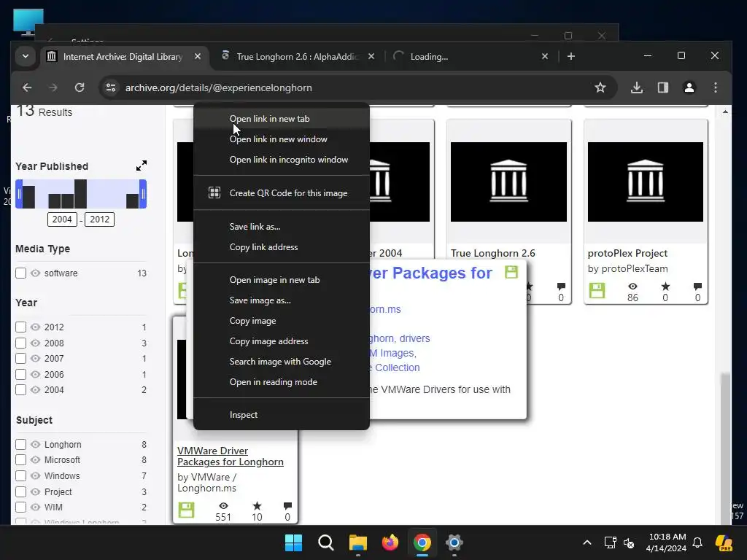Click the 2004 start year field
The height and width of the screenshot is (560, 747).
coord(62,219)
